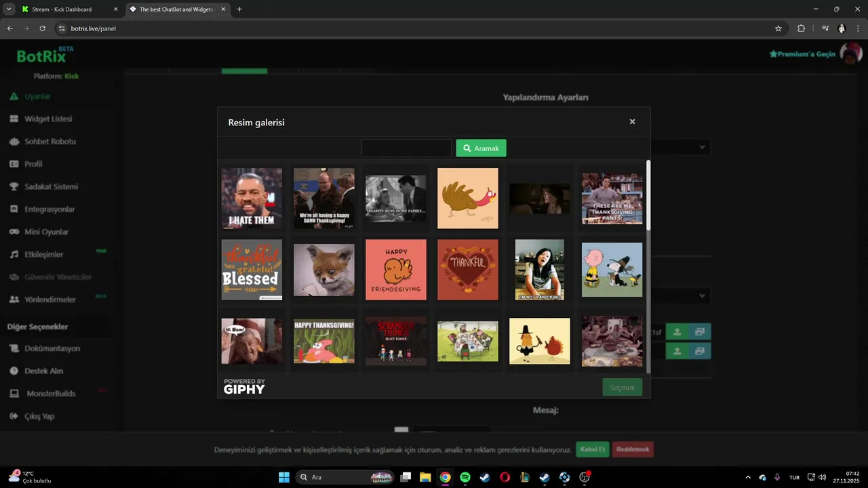The height and width of the screenshot is (488, 868).
Task: Reload the botrix.live page
Action: (x=42, y=28)
